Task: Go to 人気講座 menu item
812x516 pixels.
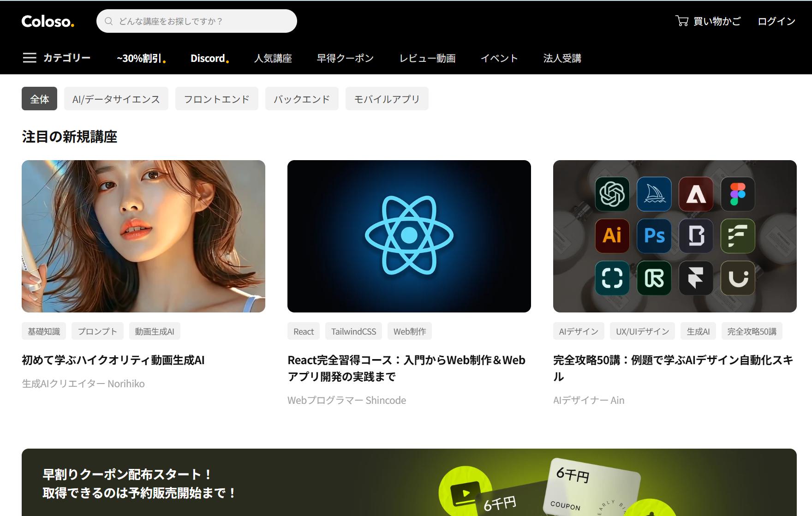Action: tap(273, 58)
